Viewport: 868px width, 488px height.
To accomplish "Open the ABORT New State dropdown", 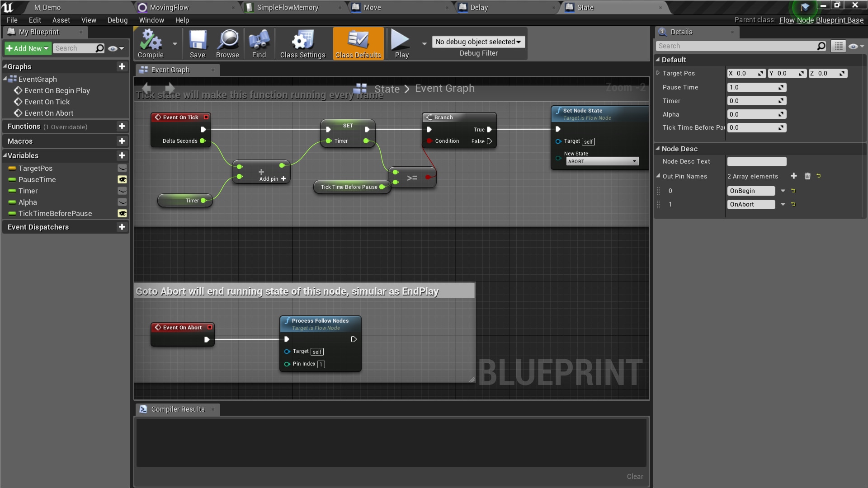I will [x=634, y=161].
